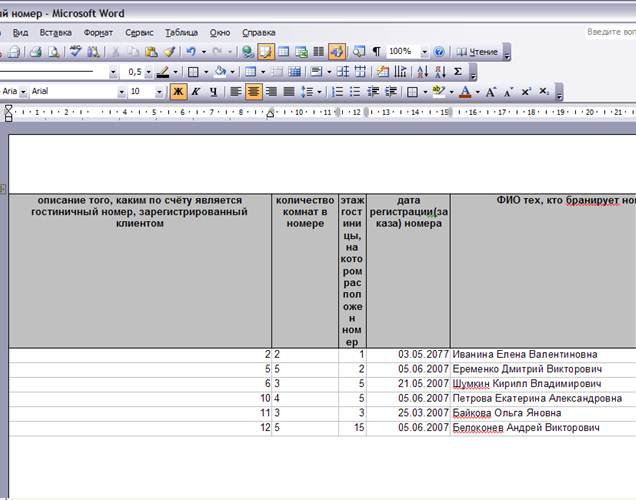Decrease paragraph indent
Screen dimensions: 636x500
click(373, 92)
